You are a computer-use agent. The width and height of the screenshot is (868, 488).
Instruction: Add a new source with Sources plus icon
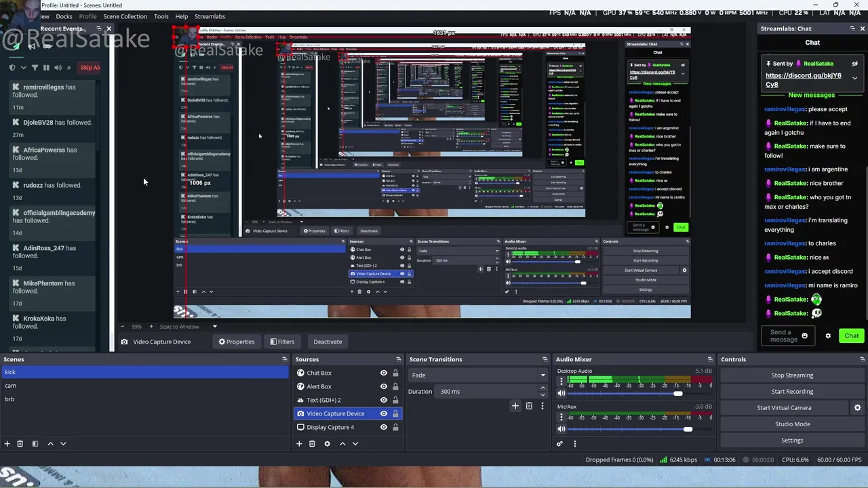click(x=299, y=443)
